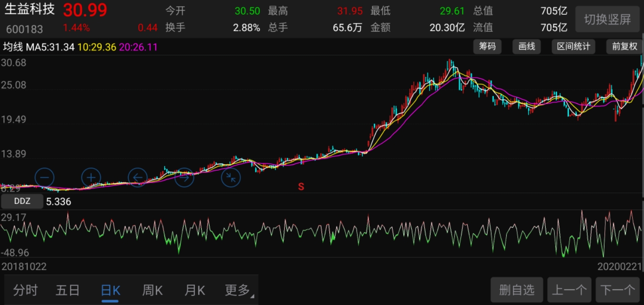Tap the 今开 value 30.50
This screenshot has height=305, width=644.
point(247,11)
